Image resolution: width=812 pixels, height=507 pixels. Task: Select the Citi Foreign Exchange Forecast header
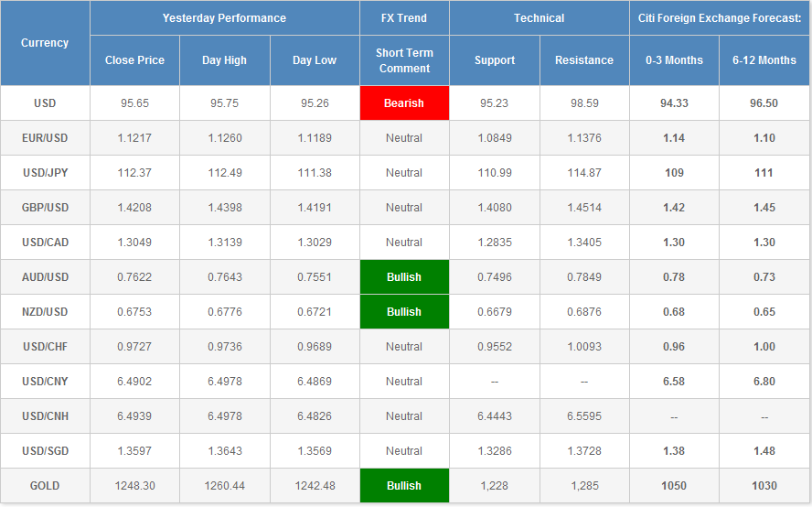[720, 18]
